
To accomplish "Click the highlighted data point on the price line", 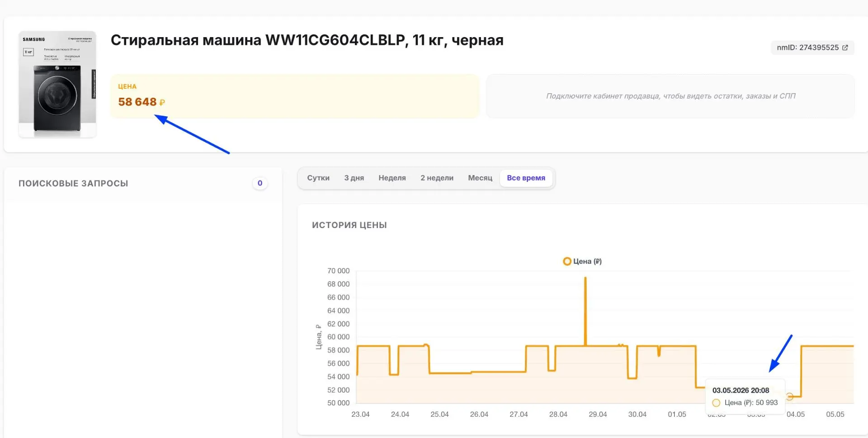I will (789, 396).
